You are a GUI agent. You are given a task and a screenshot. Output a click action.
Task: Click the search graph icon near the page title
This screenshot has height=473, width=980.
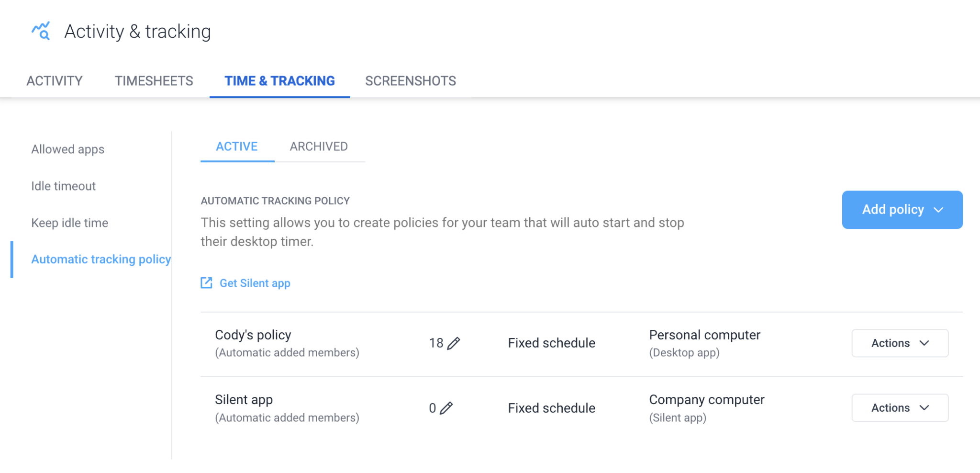[41, 31]
